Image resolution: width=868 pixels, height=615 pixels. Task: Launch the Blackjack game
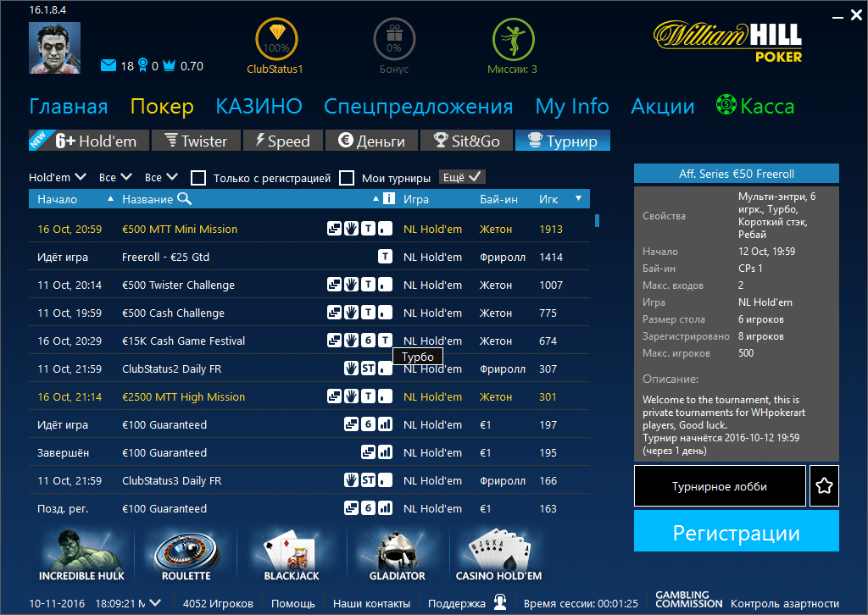coord(292,555)
